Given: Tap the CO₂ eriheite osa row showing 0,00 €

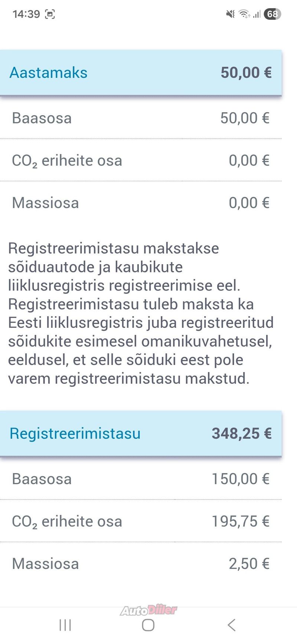Looking at the screenshot, I should [x=140, y=161].
